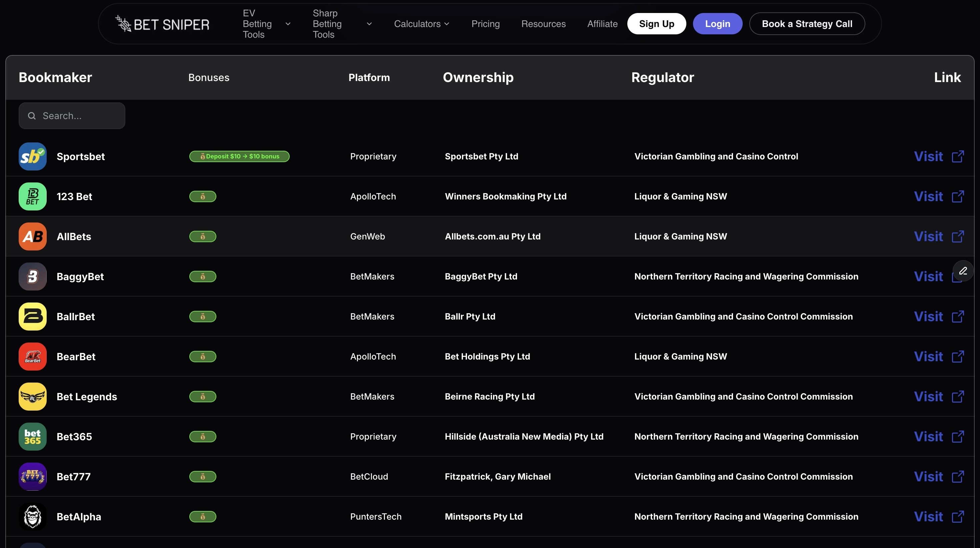Open 123 Bet's external link icon
Viewport: 980px width, 548px height.
pos(958,196)
